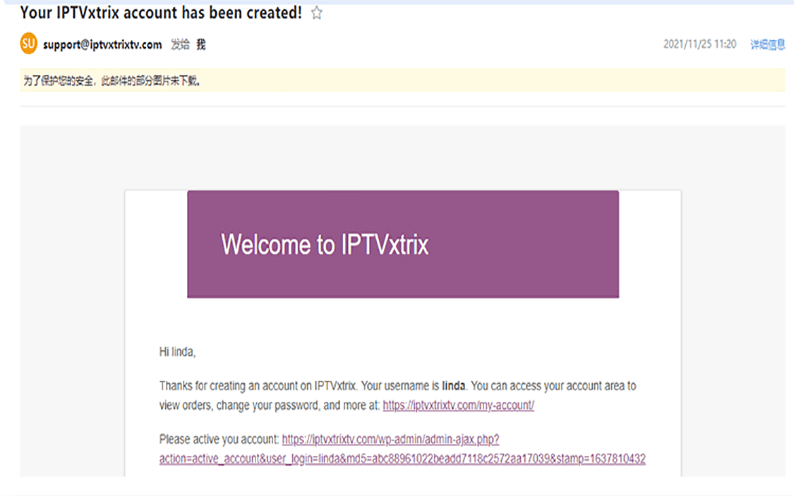
Task: Click the recipient name 我
Action: (201, 45)
